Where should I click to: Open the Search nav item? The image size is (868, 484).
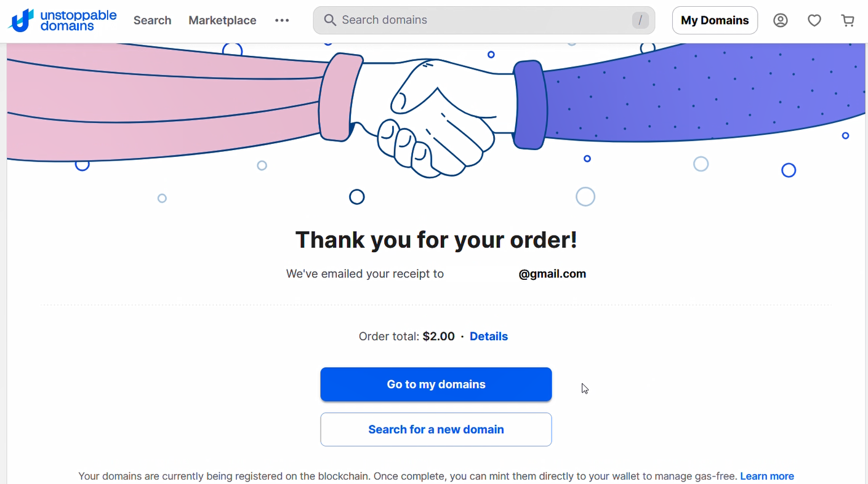coord(152,20)
